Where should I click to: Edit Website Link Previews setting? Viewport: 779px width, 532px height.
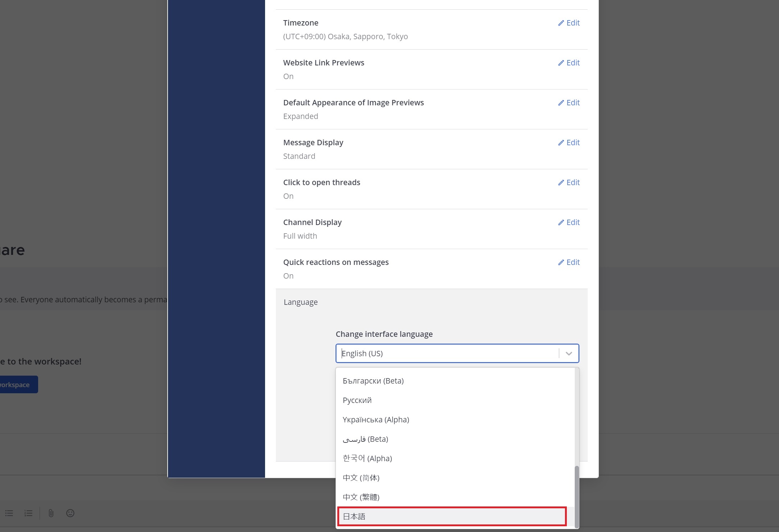pos(569,63)
